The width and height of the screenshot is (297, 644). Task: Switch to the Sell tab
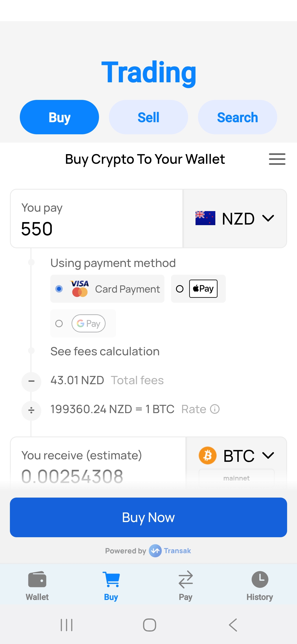(x=148, y=117)
